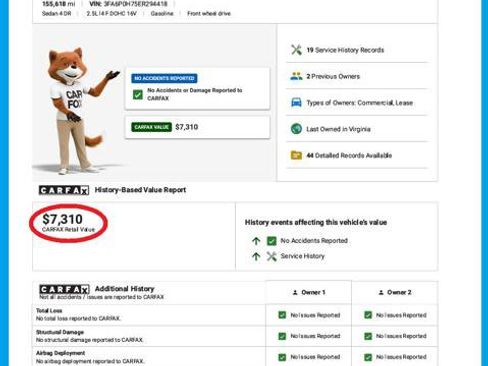Click the Owner 2 person icon
The width and height of the screenshot is (488, 366).
(381, 292)
